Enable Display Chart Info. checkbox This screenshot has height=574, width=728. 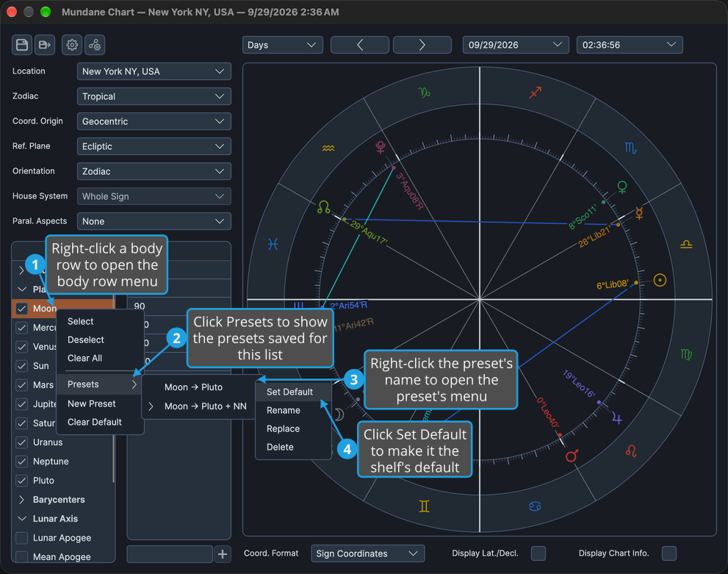(x=669, y=553)
